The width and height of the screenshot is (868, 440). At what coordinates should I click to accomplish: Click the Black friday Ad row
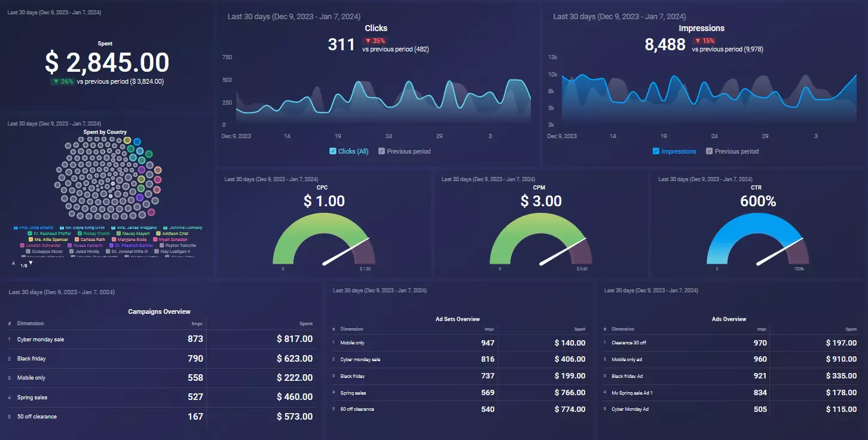731,376
